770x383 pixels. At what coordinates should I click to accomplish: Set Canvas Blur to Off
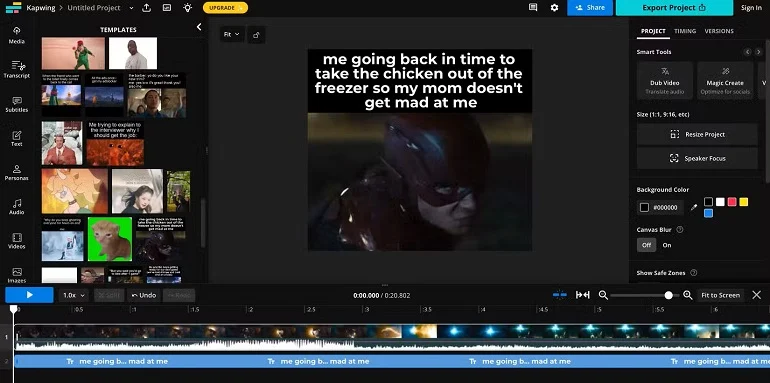(646, 245)
